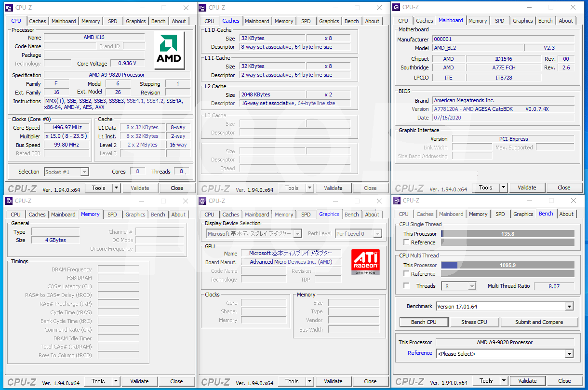This screenshot has height=390, width=588.
Task: Click the Specification field AMD A9-9820 Processor
Action: [117, 75]
